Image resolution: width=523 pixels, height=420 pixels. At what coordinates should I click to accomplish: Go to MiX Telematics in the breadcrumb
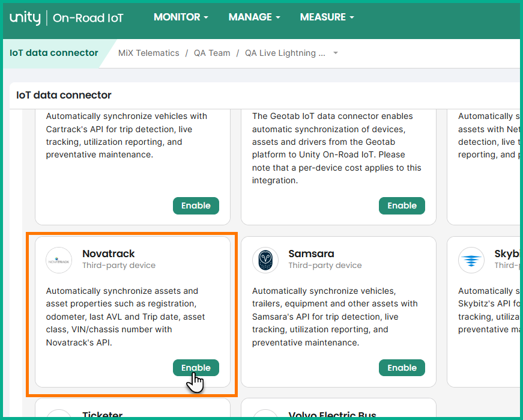click(x=149, y=53)
